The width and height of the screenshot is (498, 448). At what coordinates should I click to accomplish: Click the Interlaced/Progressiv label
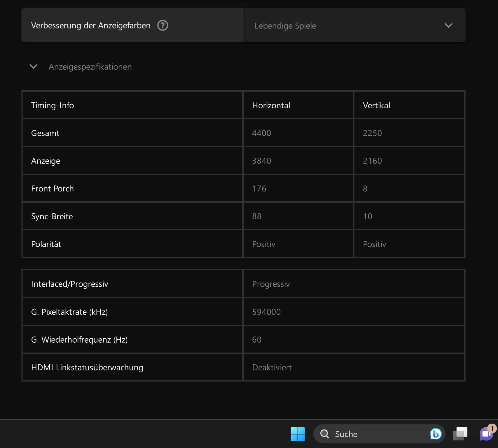(x=69, y=284)
